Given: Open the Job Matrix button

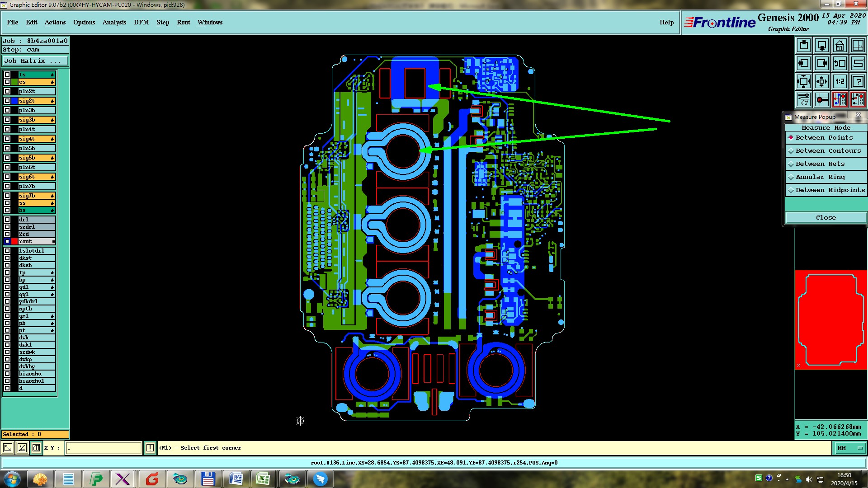Looking at the screenshot, I should pos(35,61).
